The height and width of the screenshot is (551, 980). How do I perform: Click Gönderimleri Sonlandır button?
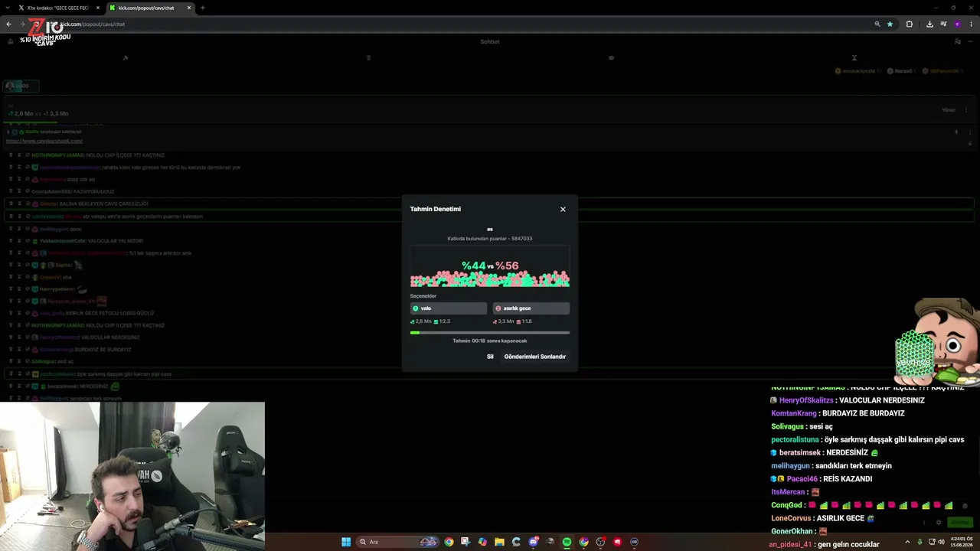pos(535,357)
